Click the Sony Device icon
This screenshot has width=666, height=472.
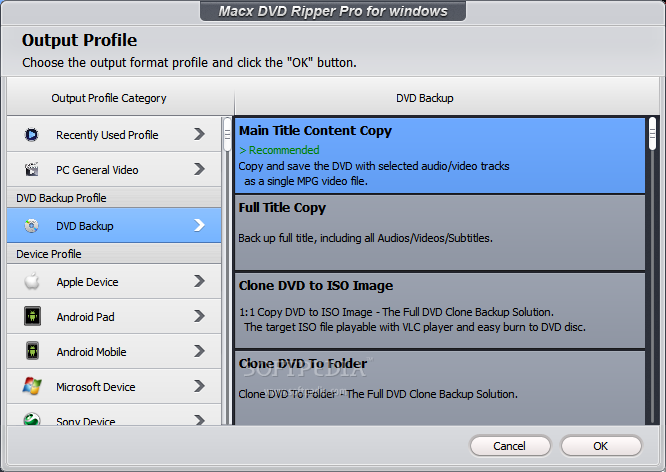click(32, 419)
